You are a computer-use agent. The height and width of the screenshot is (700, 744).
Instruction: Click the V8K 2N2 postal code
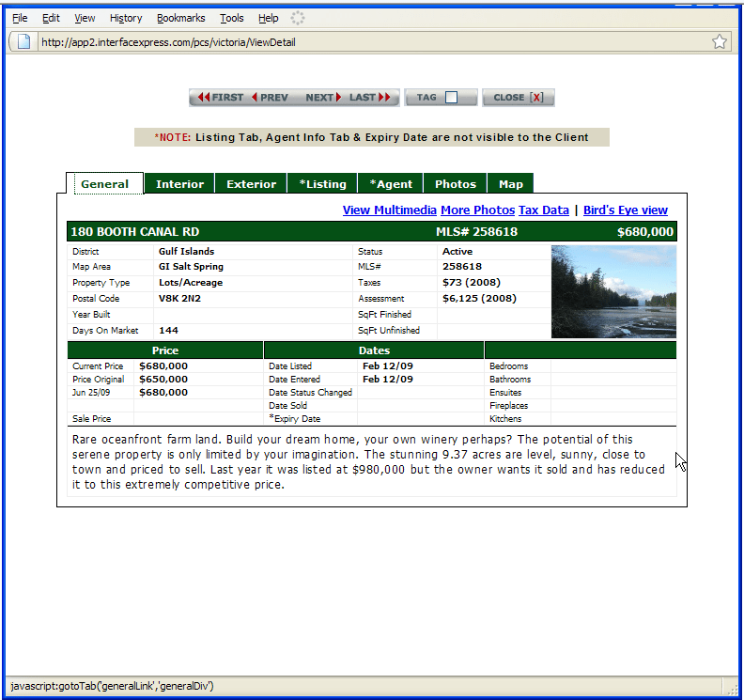179,298
